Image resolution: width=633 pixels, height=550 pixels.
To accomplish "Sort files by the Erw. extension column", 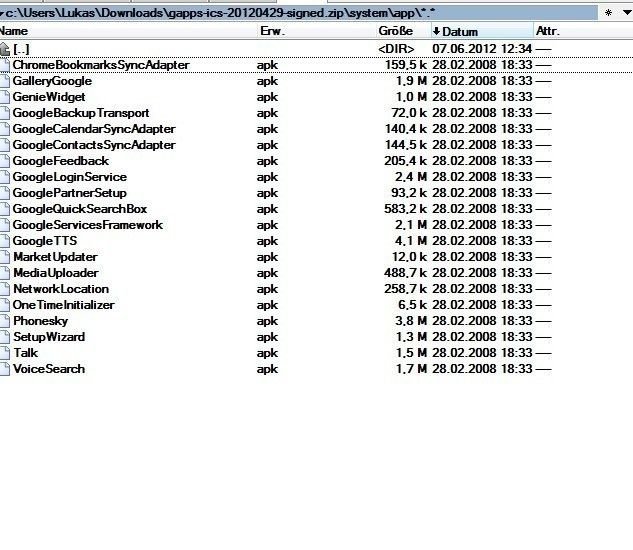I will tap(316, 31).
